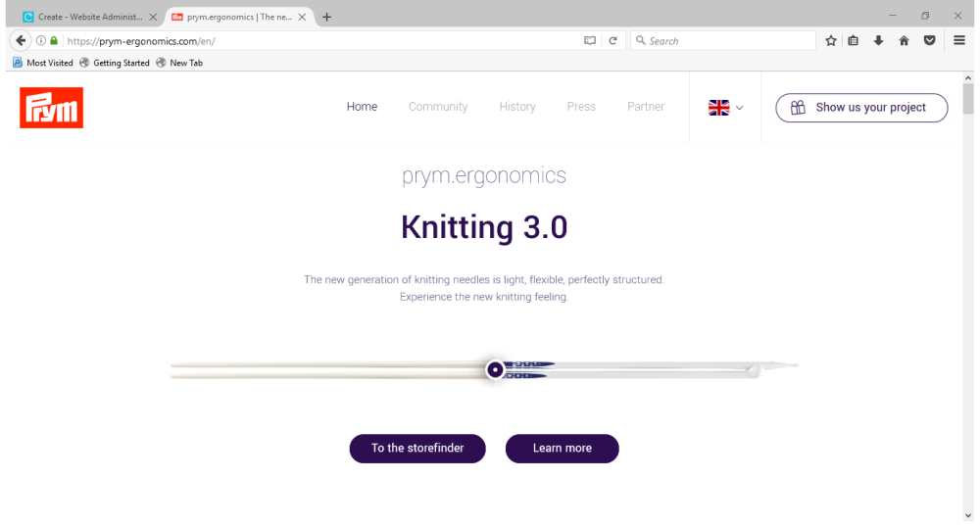Click the UK flag language icon
980x527 pixels.
pos(718,108)
